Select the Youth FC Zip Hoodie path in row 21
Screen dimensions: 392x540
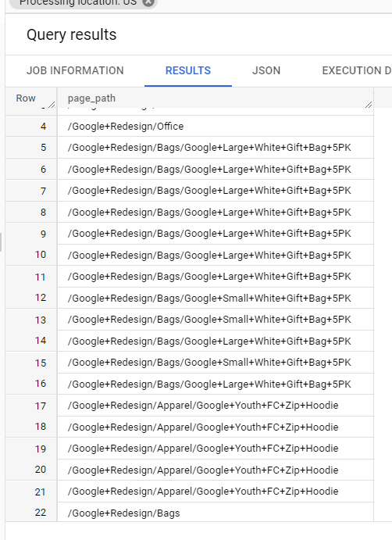pyautogui.click(x=203, y=492)
